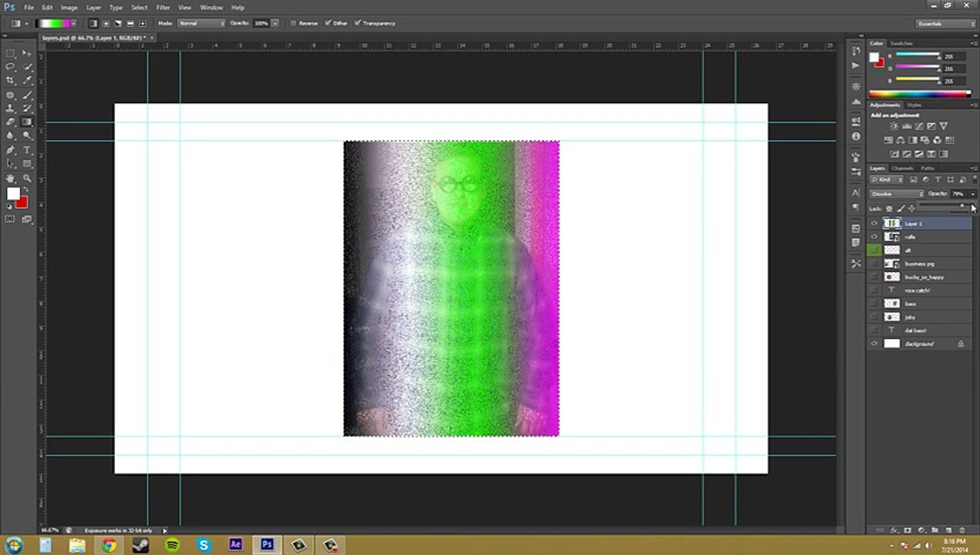The image size is (980, 555).
Task: Enable the Reverse checkbox
Action: [x=294, y=23]
